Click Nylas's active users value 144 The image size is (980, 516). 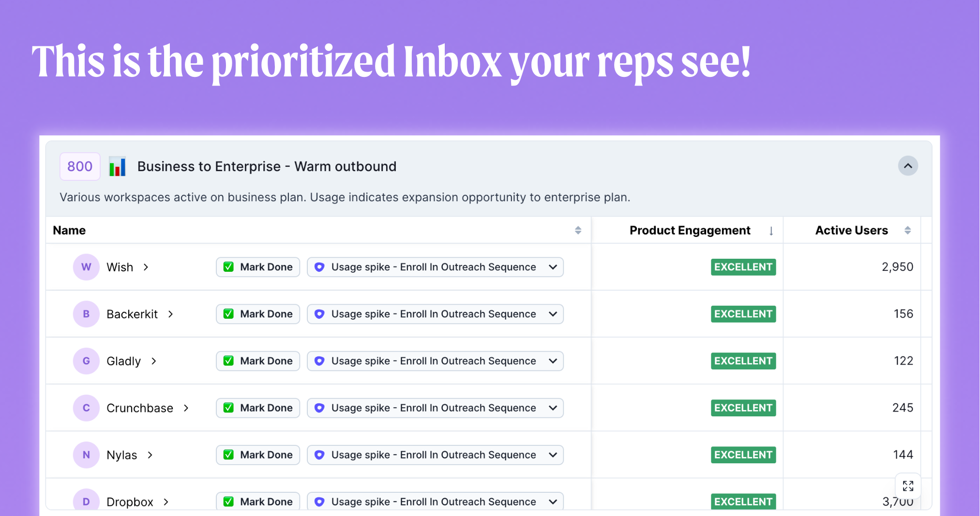click(x=903, y=455)
